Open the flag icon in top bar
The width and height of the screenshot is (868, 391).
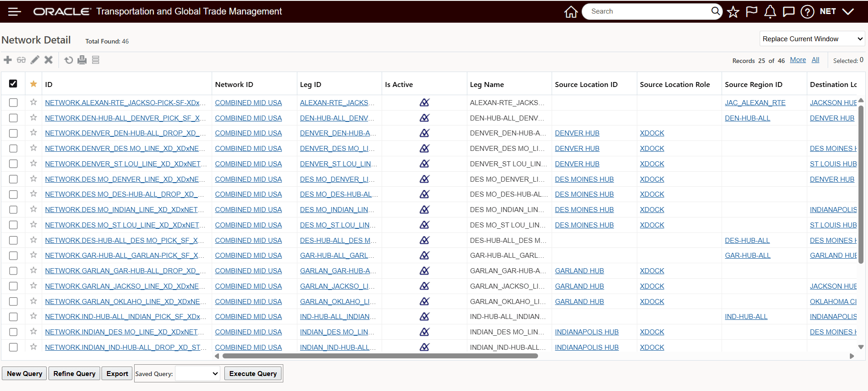(x=752, y=12)
